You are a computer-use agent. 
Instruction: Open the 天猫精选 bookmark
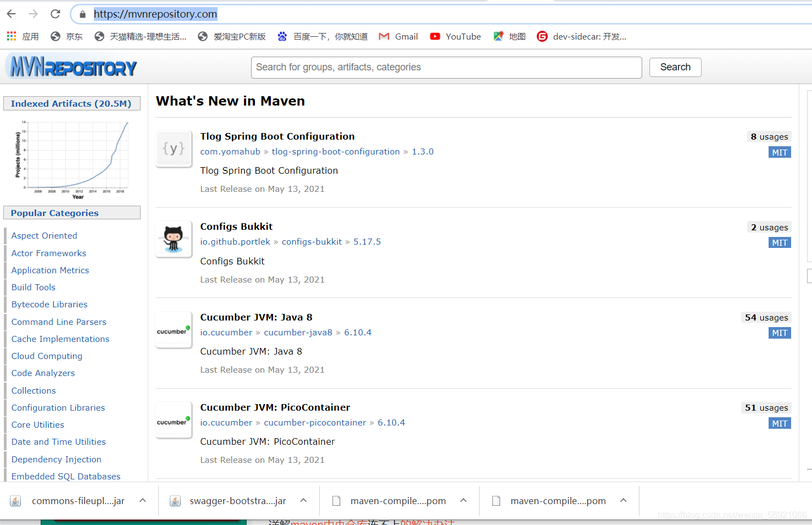(141, 36)
